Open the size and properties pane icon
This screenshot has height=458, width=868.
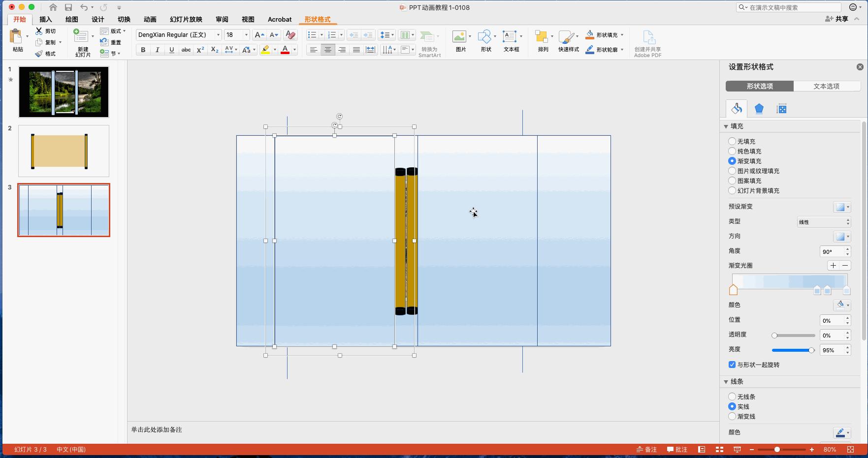point(781,109)
